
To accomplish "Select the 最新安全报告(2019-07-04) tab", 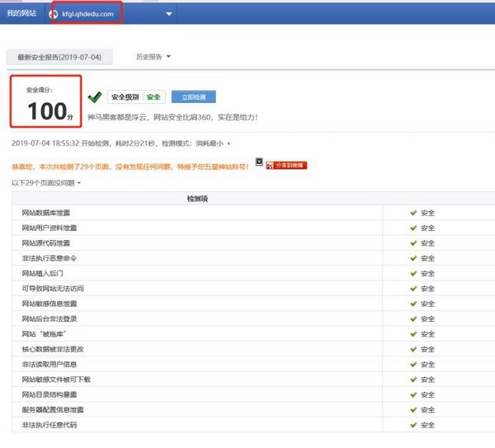I will coord(59,57).
